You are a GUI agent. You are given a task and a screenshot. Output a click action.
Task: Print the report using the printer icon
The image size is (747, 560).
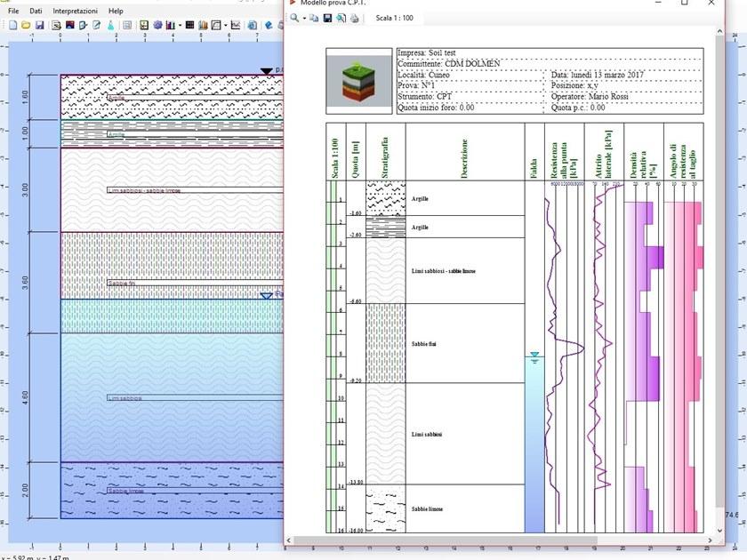[354, 18]
